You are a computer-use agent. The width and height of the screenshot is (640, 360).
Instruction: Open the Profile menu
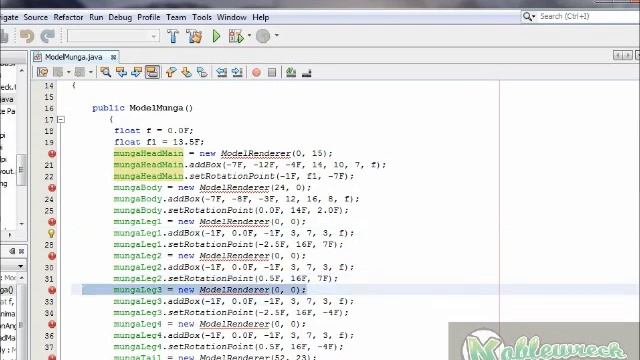click(149, 17)
